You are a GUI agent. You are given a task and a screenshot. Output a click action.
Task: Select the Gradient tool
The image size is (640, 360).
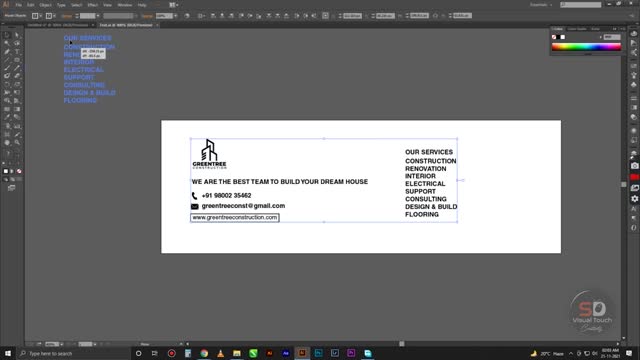[17, 109]
